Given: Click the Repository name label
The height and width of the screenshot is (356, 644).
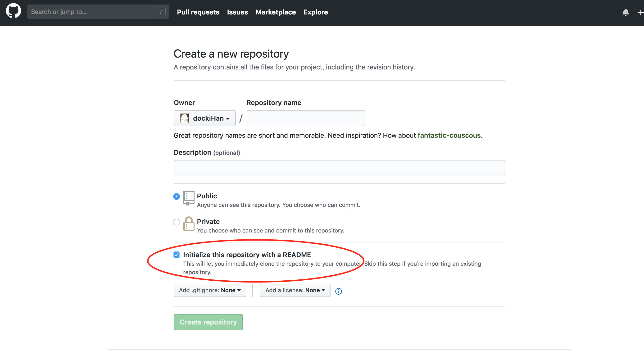Looking at the screenshot, I should (x=274, y=102).
